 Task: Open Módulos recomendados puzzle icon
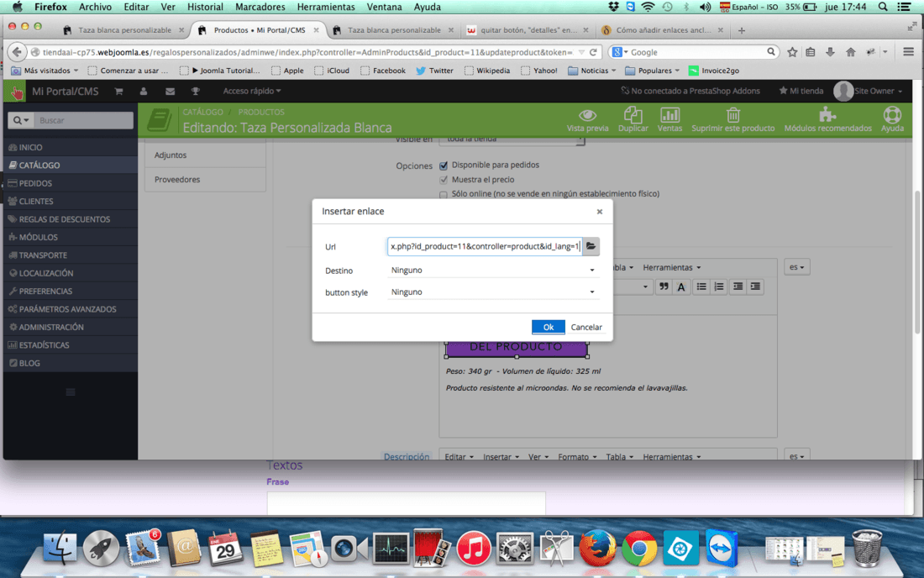point(827,113)
